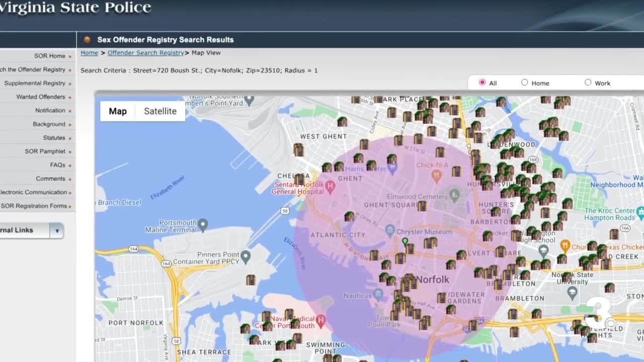644x362 pixels.
Task: Open Supplemental Registry sidebar item
Action: coord(35,83)
